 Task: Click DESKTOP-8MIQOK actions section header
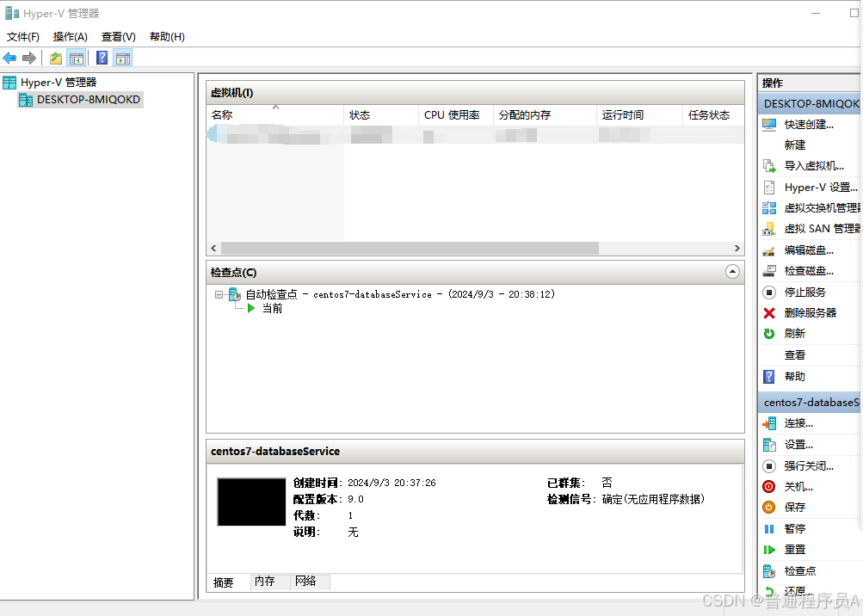[811, 103]
